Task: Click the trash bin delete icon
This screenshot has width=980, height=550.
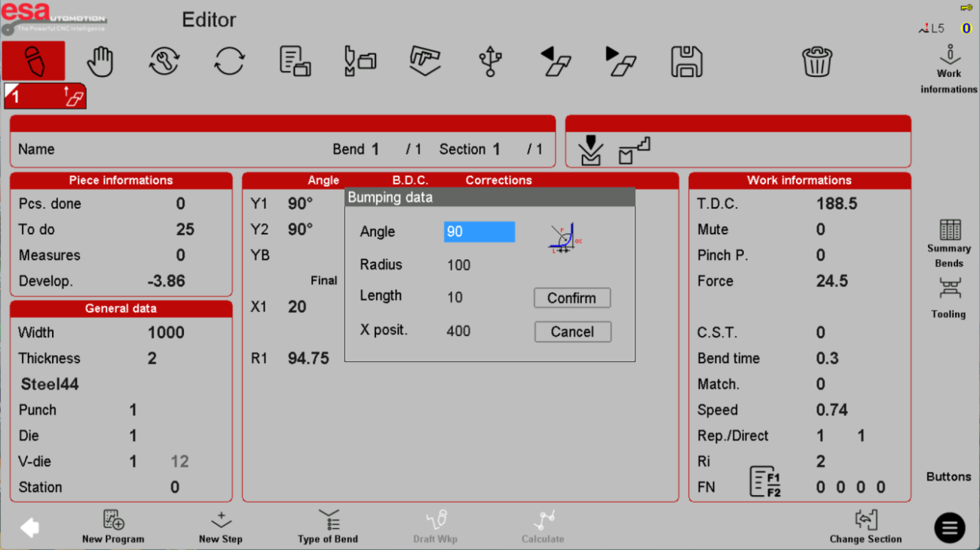Action: point(816,61)
